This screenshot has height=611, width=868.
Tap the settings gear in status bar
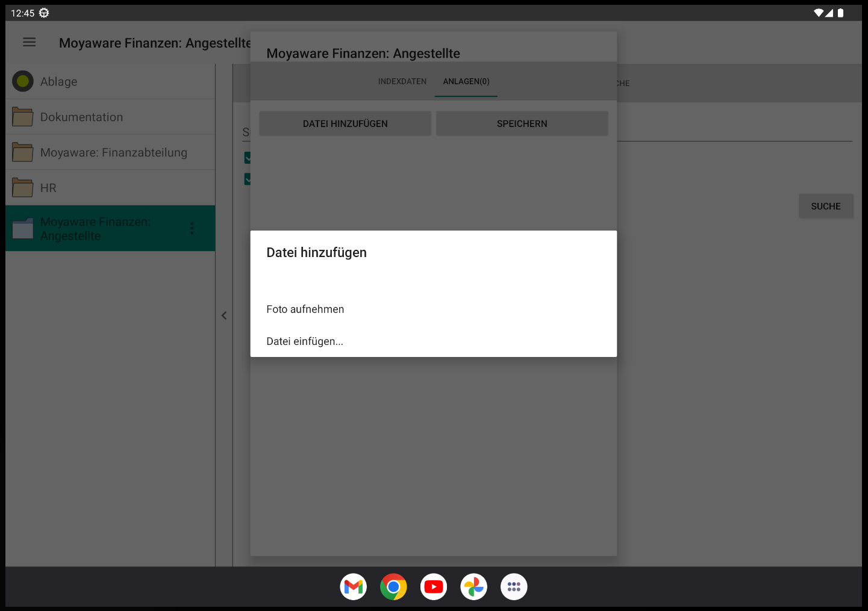tap(44, 13)
